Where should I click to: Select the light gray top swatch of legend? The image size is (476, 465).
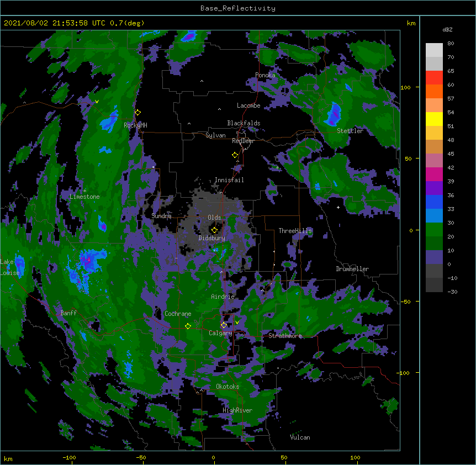point(434,50)
